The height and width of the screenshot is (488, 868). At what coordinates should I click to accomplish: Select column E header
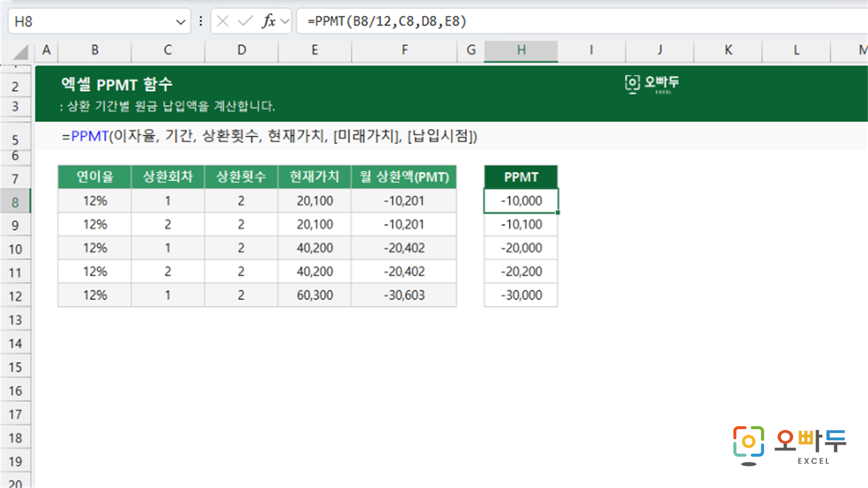[x=315, y=50]
